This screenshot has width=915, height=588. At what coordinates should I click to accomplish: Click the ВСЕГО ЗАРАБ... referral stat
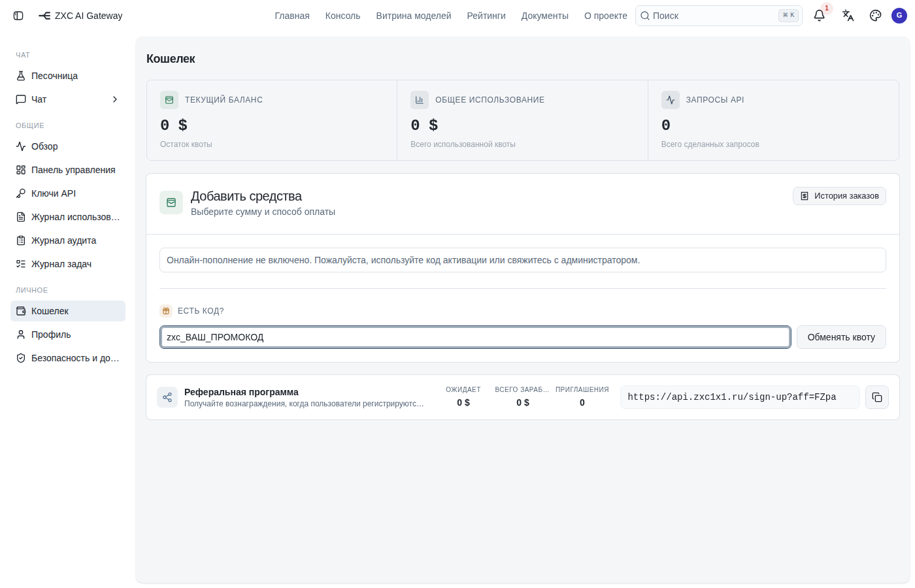pos(522,396)
